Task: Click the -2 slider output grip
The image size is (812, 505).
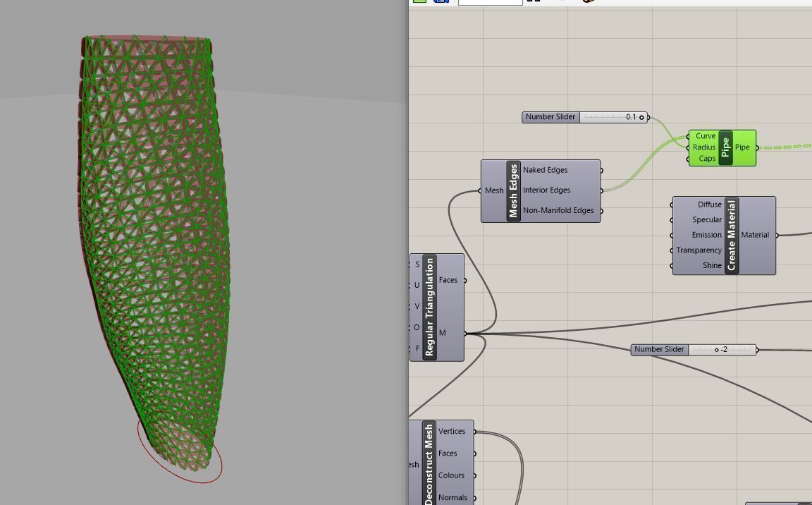Action: point(757,350)
